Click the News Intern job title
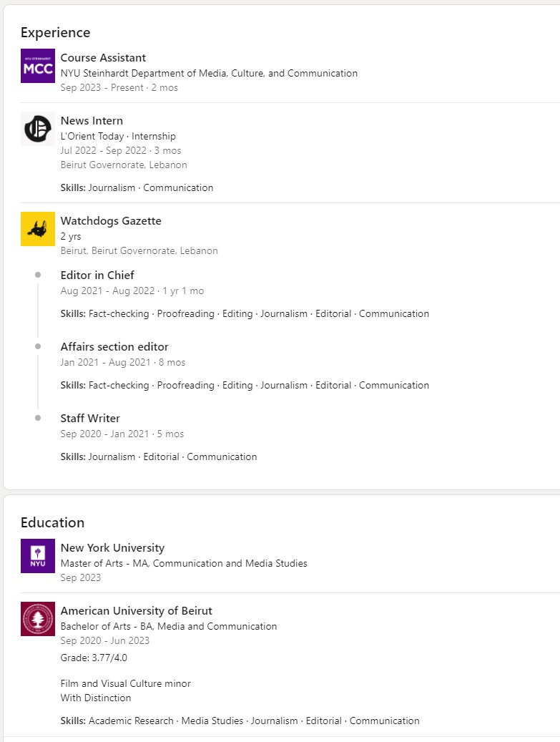The image size is (560, 742). pos(92,121)
